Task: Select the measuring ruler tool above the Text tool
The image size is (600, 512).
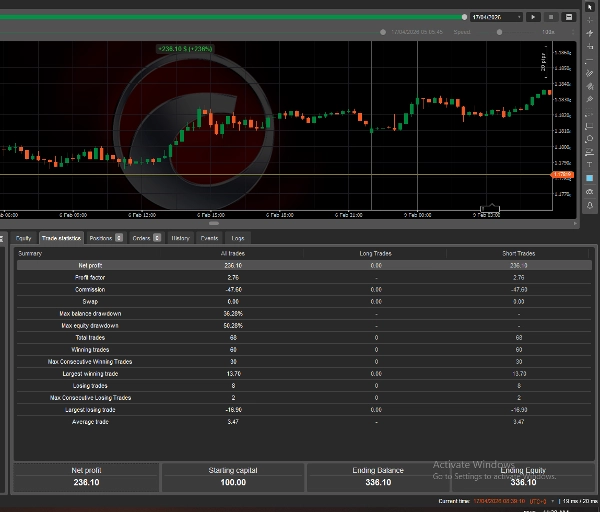Action: [x=590, y=152]
